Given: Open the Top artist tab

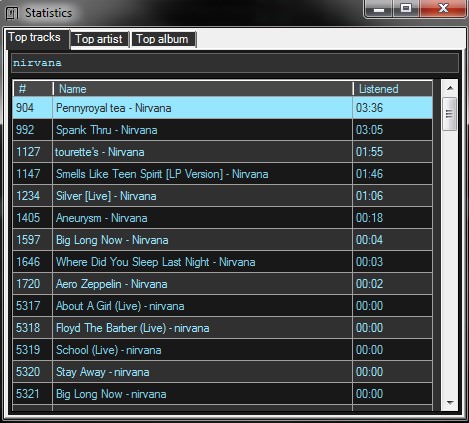Looking at the screenshot, I should point(99,39).
